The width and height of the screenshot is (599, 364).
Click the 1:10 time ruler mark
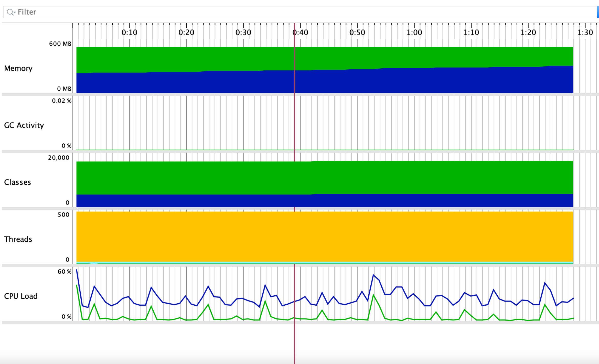pos(471,33)
